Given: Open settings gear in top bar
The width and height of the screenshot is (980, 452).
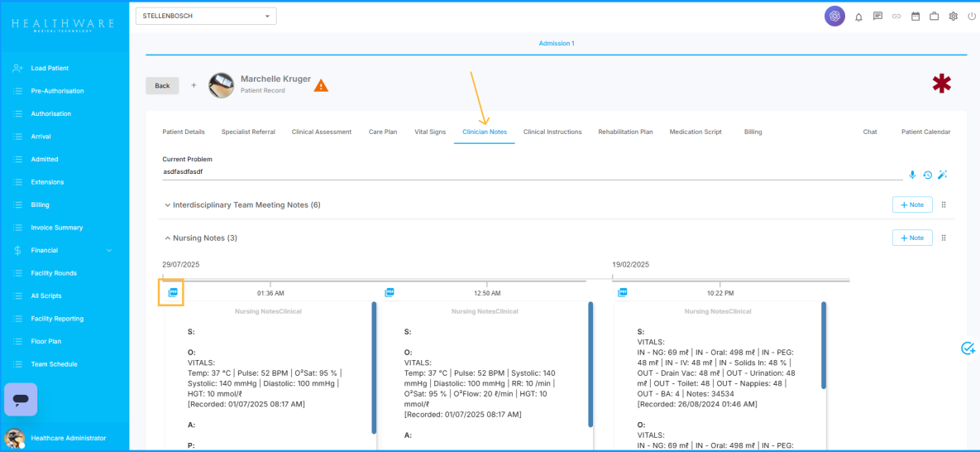Looking at the screenshot, I should [954, 17].
